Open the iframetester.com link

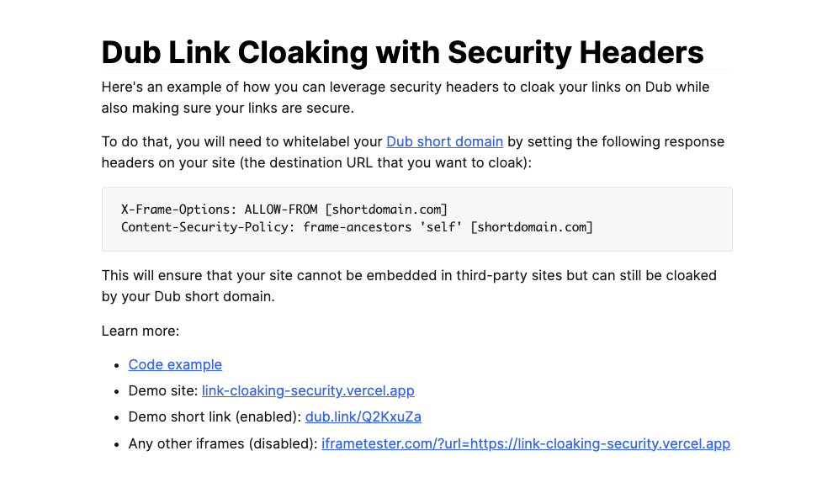525,443
